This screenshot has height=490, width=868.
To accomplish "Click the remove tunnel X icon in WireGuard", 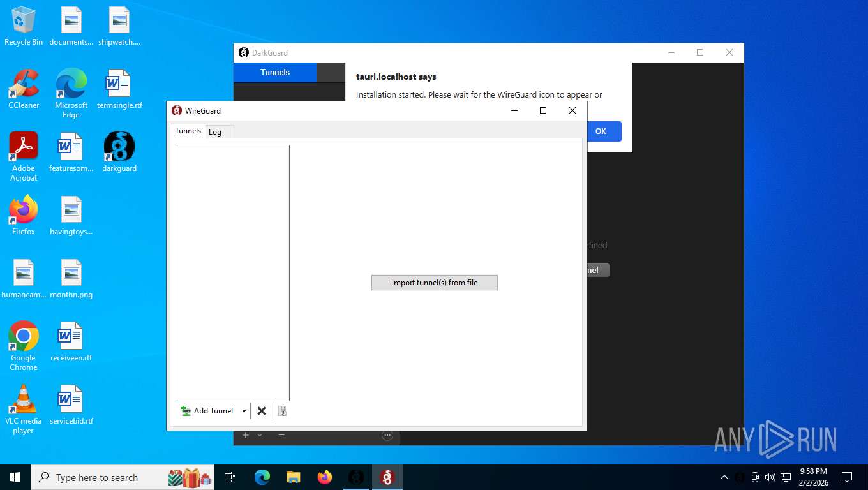I will (261, 411).
